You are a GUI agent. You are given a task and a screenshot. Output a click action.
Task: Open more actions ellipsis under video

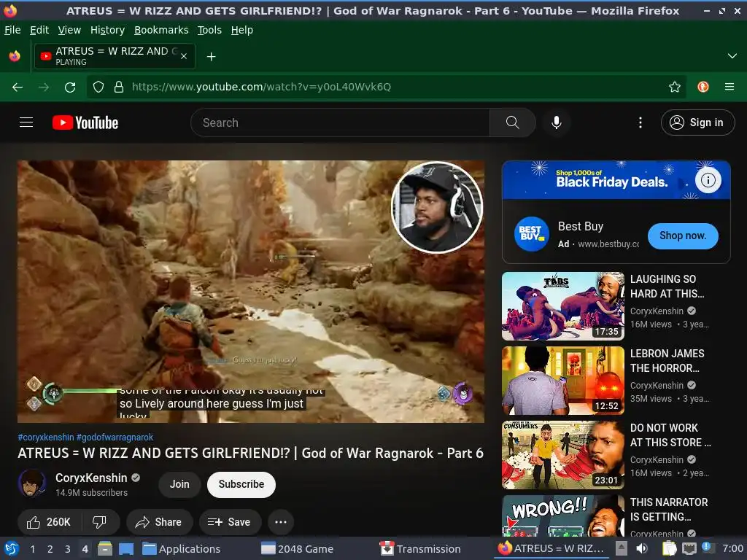pyautogui.click(x=281, y=522)
